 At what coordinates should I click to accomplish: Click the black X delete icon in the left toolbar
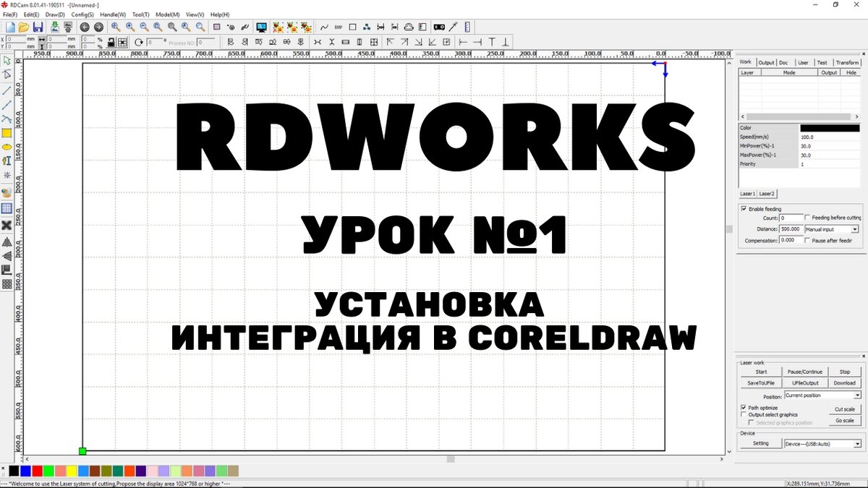pyautogui.click(x=7, y=226)
